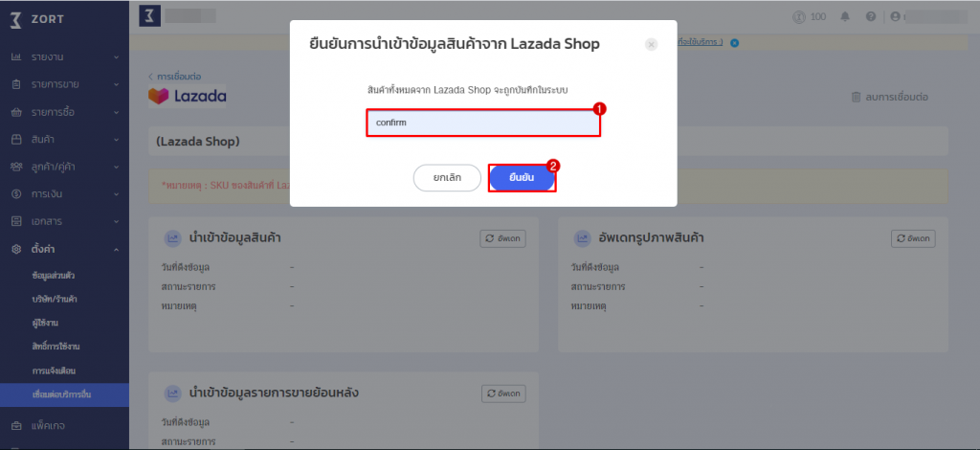Click วันที่ดึงข้อมูล label in นำเข้าข้อมูลสินค้า card
Viewport: 980px width, 450px height.
click(186, 267)
